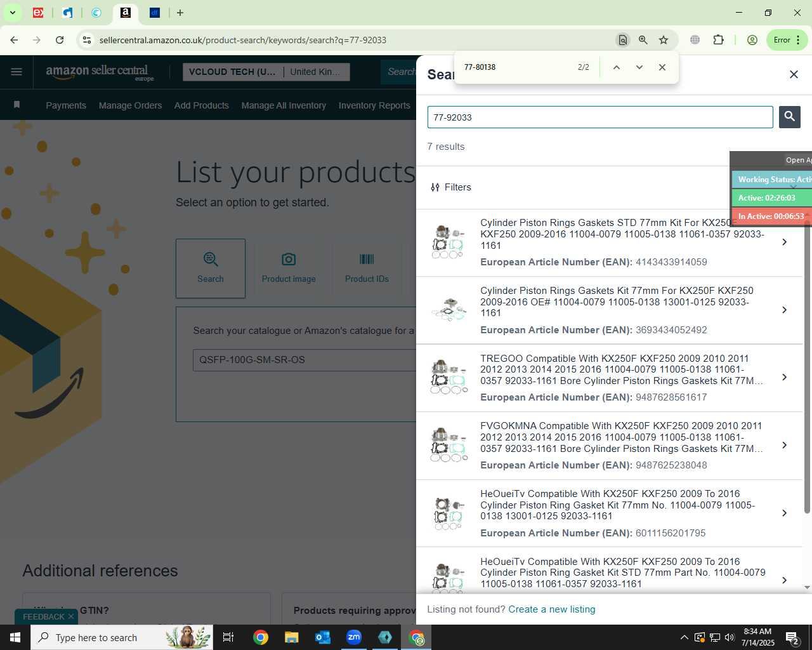The height and width of the screenshot is (650, 812).
Task: Select the Product image option card
Action: point(289,269)
